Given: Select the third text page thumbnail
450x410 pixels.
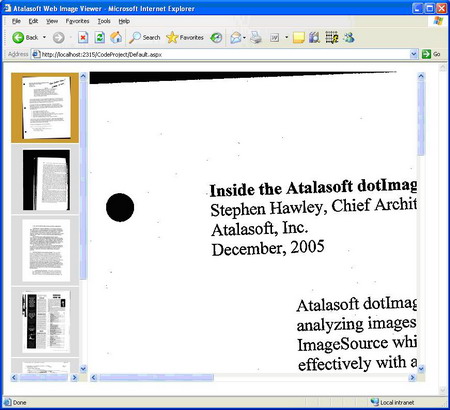Looking at the screenshot, I should pos(46,250).
